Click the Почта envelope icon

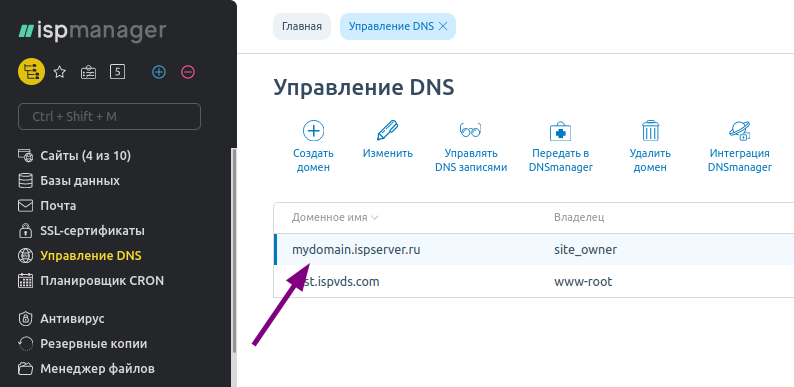(25, 206)
